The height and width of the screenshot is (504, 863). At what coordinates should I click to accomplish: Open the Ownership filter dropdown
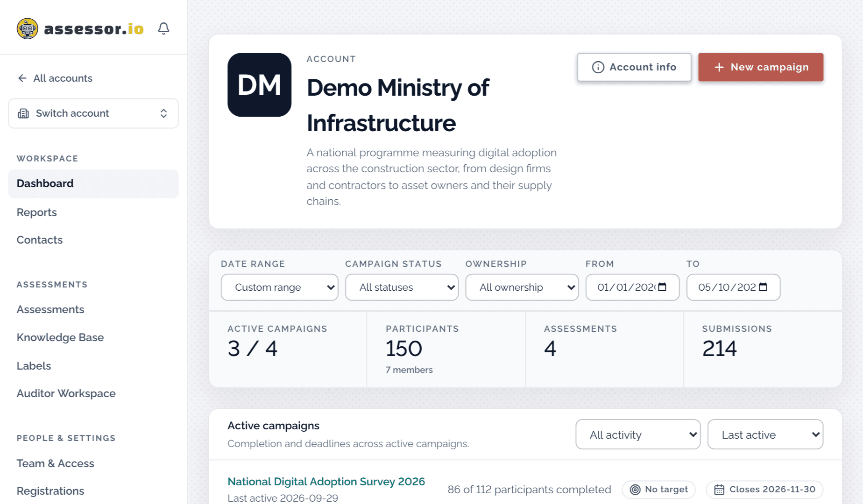pos(522,287)
